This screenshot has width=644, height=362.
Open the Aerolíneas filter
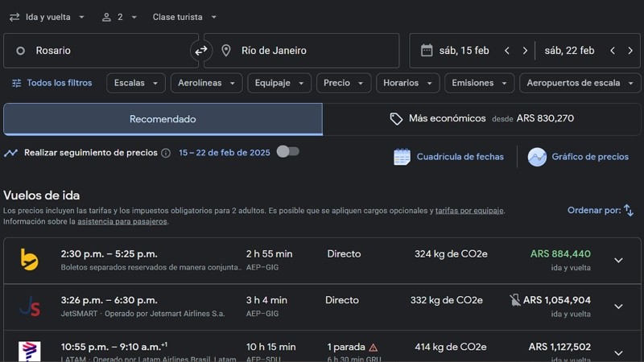click(x=207, y=83)
